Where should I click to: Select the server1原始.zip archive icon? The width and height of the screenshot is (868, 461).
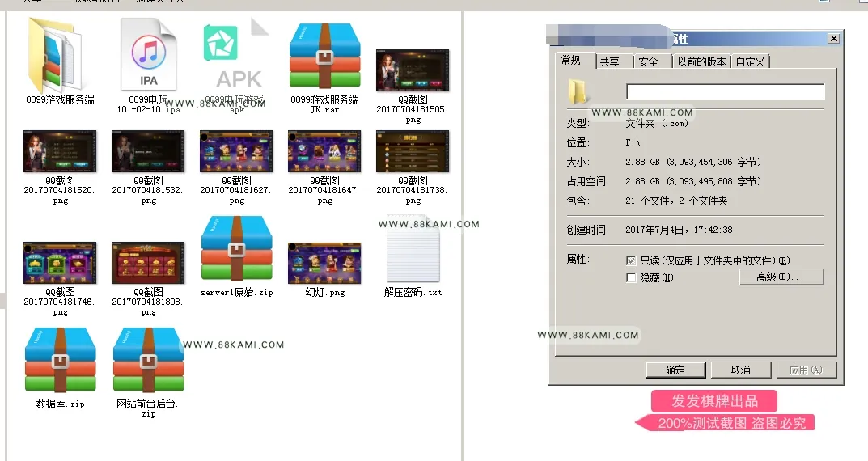pyautogui.click(x=236, y=248)
